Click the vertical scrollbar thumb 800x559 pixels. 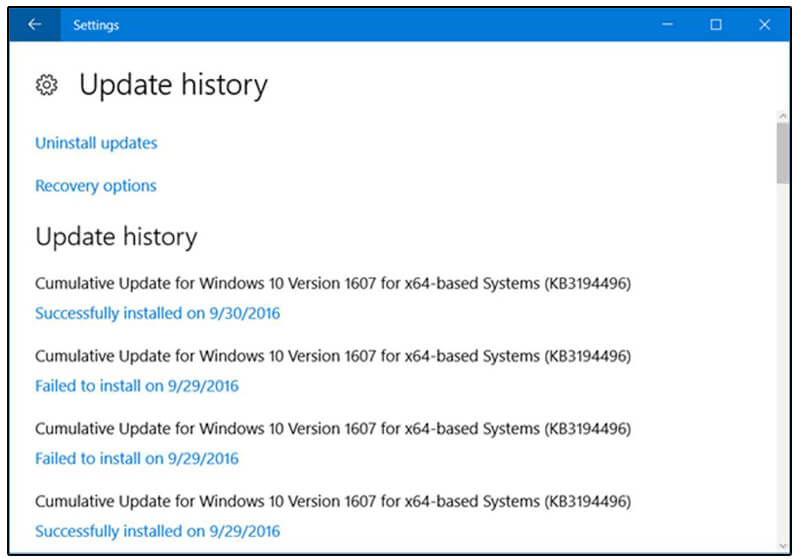click(783, 153)
